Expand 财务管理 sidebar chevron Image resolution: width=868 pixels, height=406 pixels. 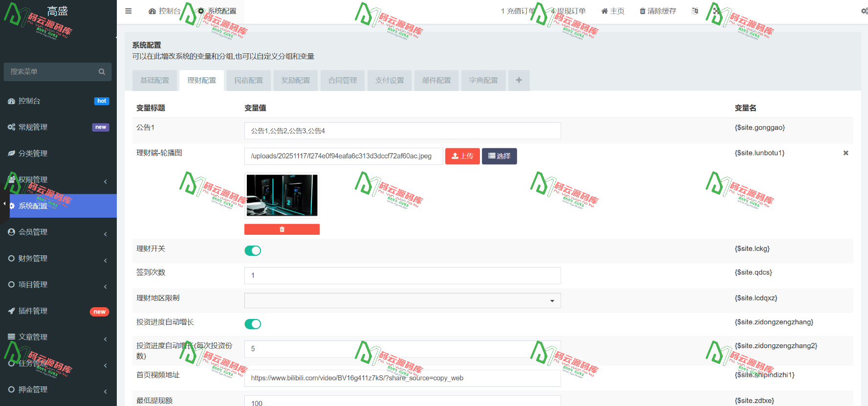coord(106,260)
